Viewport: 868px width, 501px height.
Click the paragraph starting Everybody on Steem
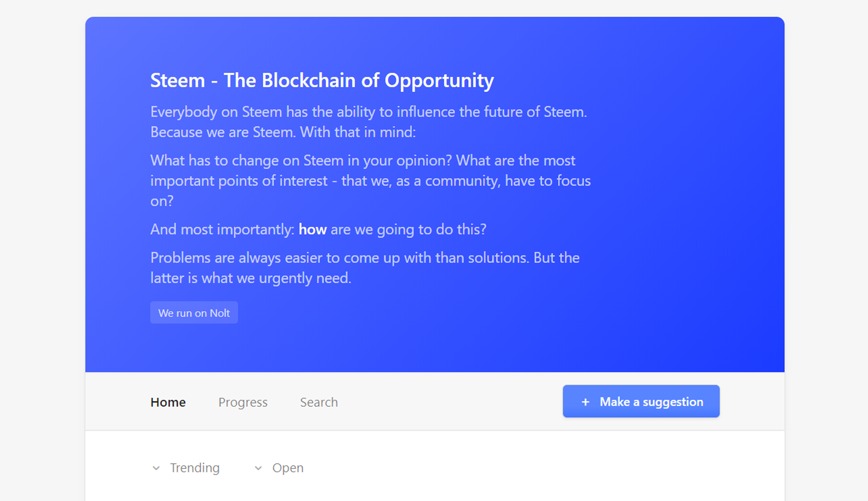(369, 122)
